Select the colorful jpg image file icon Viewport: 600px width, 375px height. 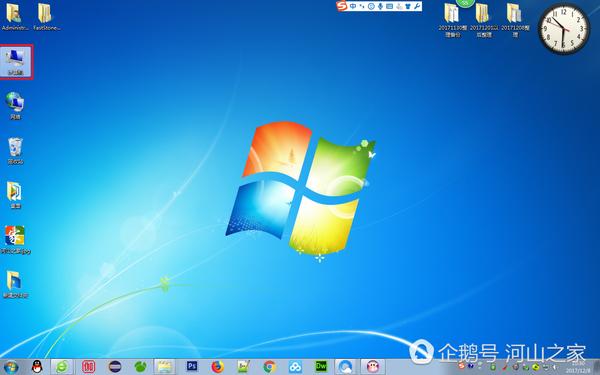pyautogui.click(x=15, y=240)
